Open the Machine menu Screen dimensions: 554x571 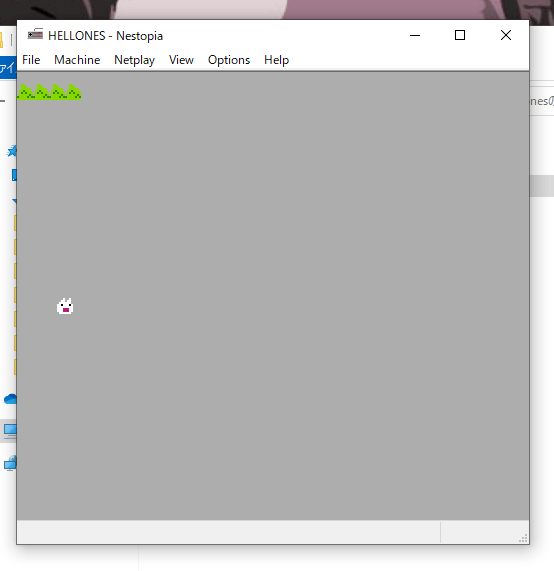[77, 60]
